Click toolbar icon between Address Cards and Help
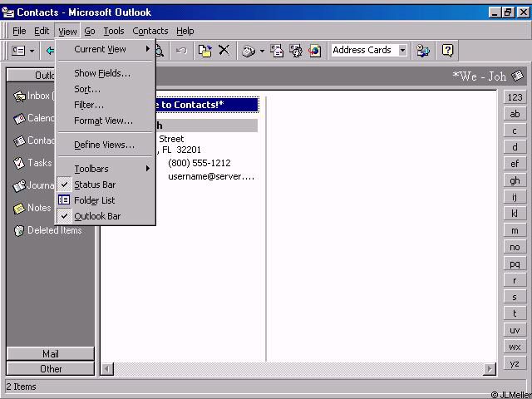Viewport: 532px width, 399px height. [x=423, y=51]
